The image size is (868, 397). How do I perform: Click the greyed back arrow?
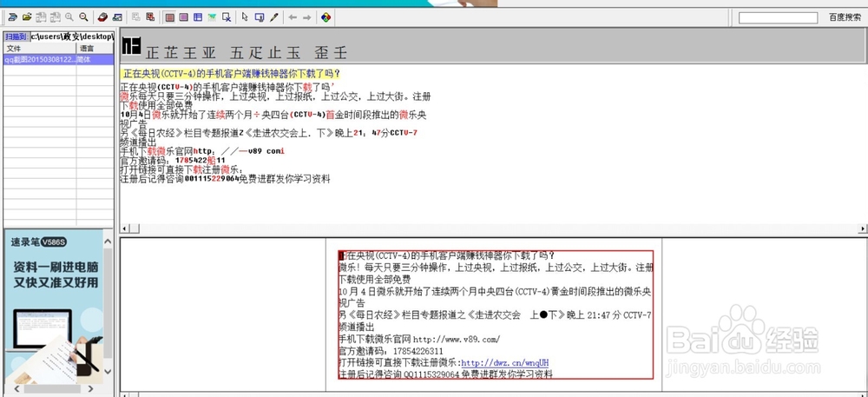coord(293,17)
